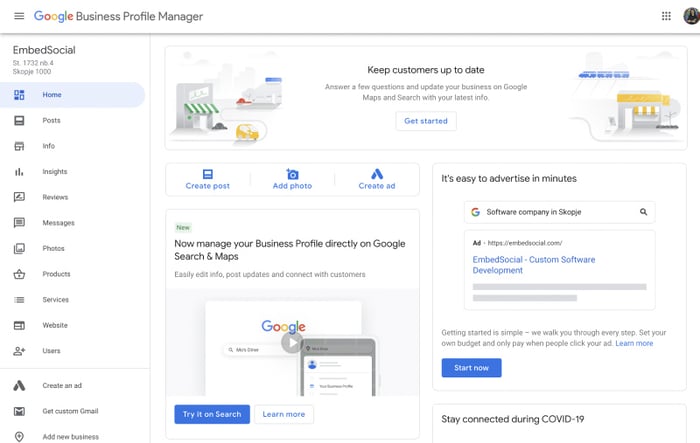Image resolution: width=700 pixels, height=443 pixels.
Task: Click the Messages chat icon
Action: point(19,223)
